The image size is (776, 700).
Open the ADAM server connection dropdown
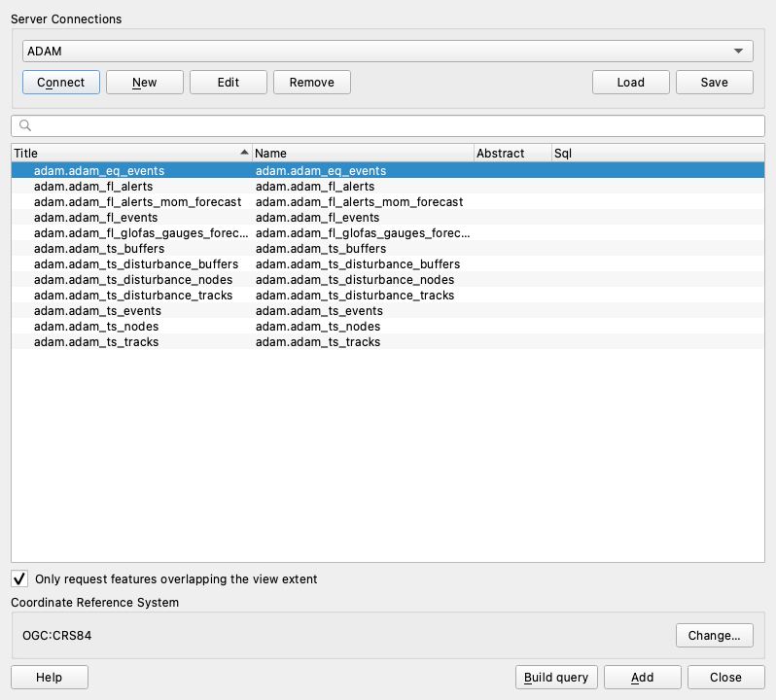[x=387, y=51]
